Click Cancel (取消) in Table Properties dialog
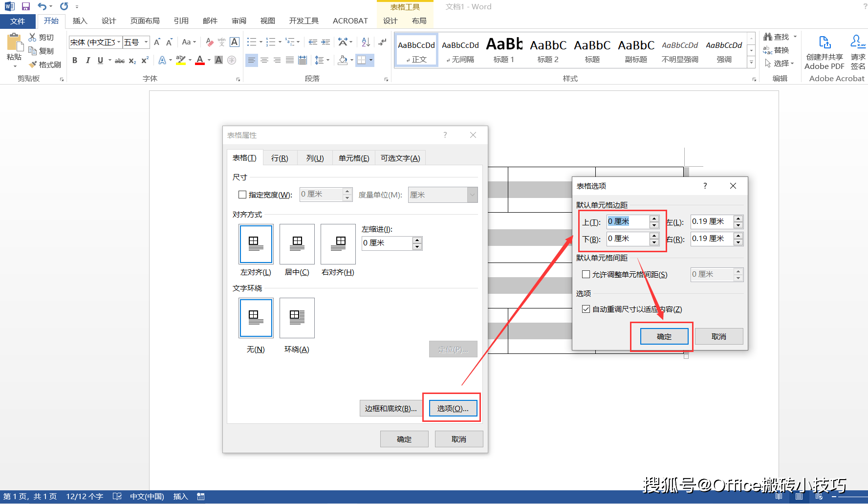Viewport: 868px width, 504px height. pyautogui.click(x=459, y=439)
